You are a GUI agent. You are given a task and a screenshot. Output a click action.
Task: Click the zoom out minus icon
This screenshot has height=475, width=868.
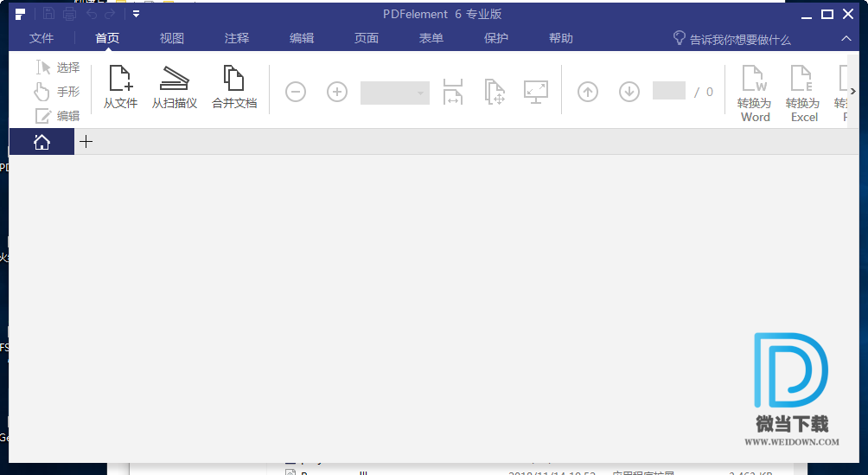[296, 92]
